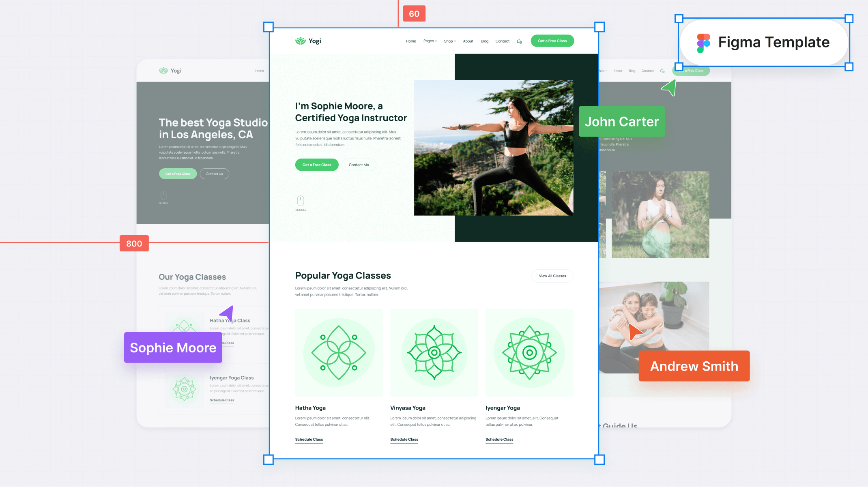Expand the Shop dropdown in top navigation
This screenshot has height=487, width=868.
449,41
